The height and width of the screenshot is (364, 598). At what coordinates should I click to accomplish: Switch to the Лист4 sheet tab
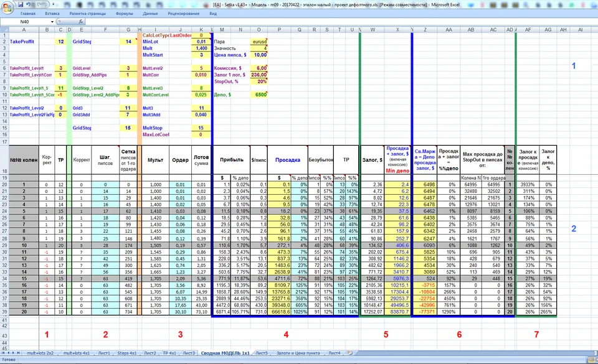pyautogui.click(x=334, y=353)
